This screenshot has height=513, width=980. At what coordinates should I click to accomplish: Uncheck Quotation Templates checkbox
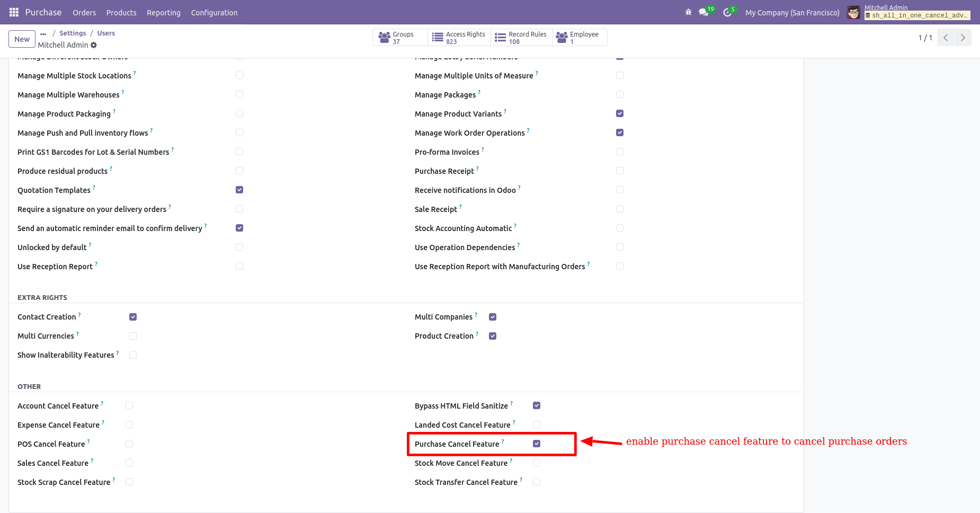tap(239, 190)
